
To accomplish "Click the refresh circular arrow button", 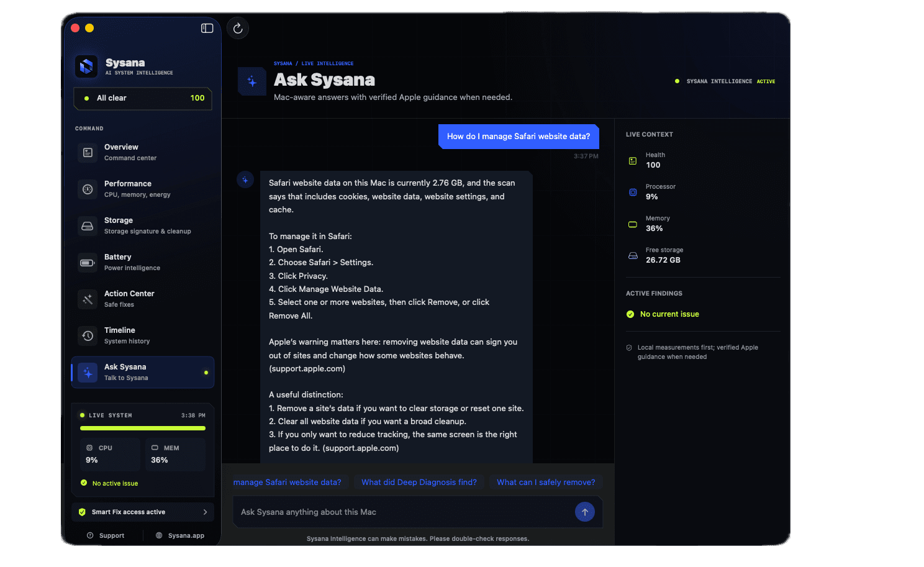I will (238, 28).
